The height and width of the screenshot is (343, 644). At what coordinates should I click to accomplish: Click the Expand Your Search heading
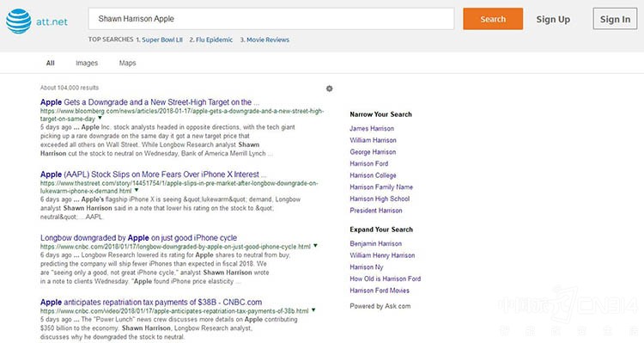coord(381,230)
